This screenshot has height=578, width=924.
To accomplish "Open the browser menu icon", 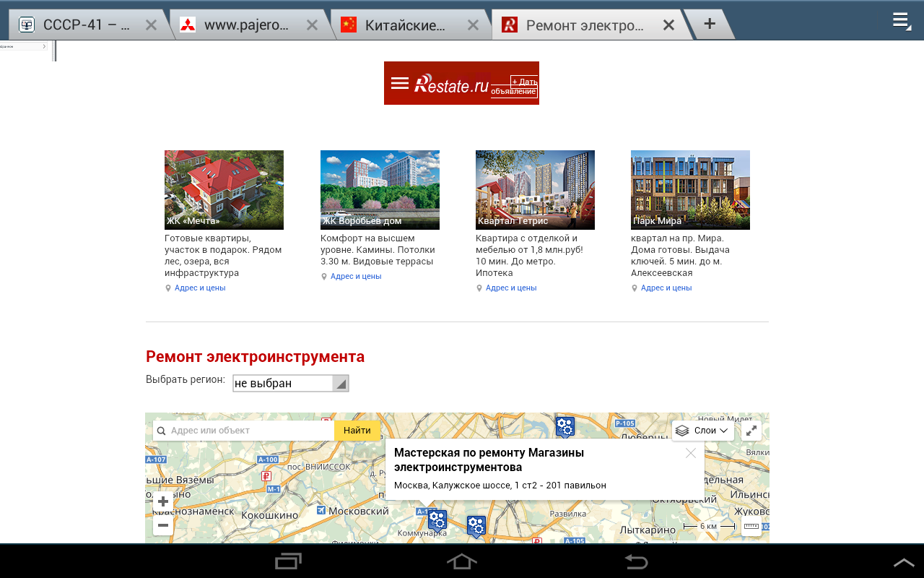I will [x=900, y=20].
